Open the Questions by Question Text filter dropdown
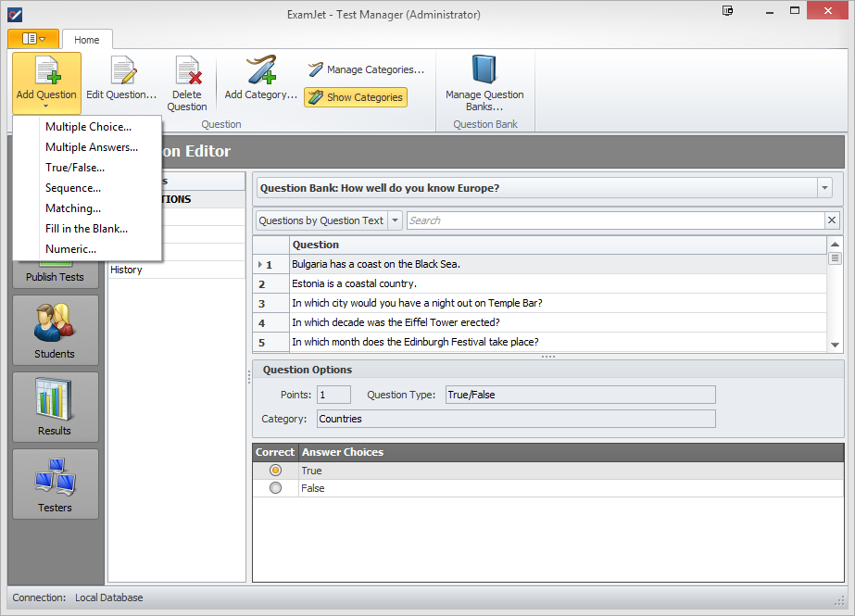This screenshot has height=616, width=855. pos(395,221)
